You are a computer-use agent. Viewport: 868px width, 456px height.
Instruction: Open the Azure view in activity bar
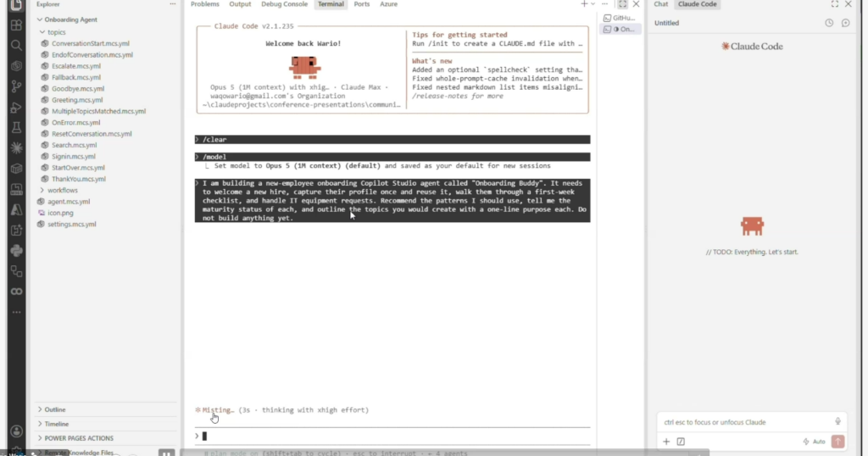click(x=17, y=209)
